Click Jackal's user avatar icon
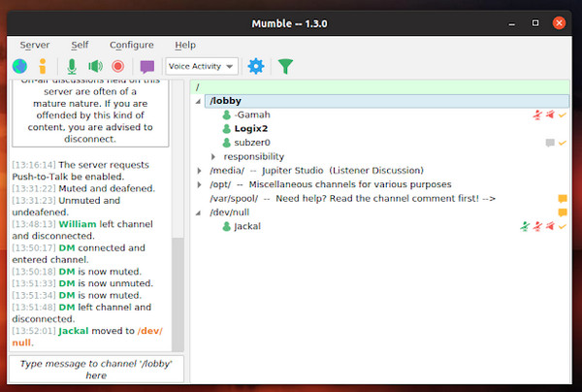 tap(226, 226)
